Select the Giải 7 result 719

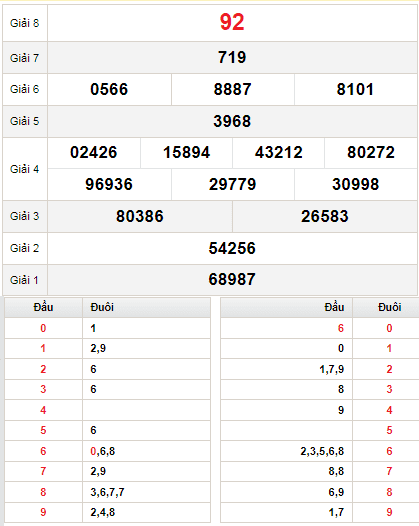(x=232, y=57)
